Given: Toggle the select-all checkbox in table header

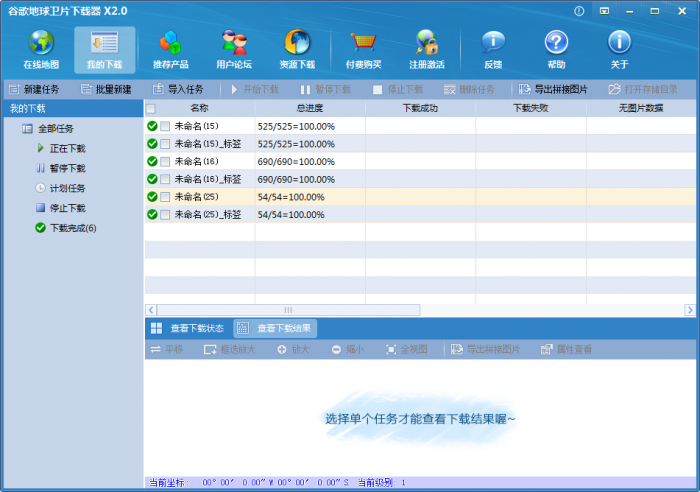Looking at the screenshot, I should point(151,108).
